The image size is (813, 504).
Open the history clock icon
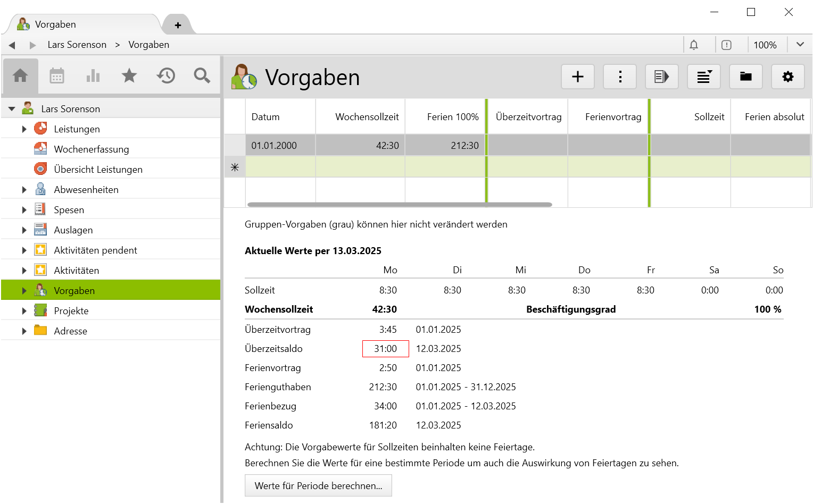click(165, 76)
